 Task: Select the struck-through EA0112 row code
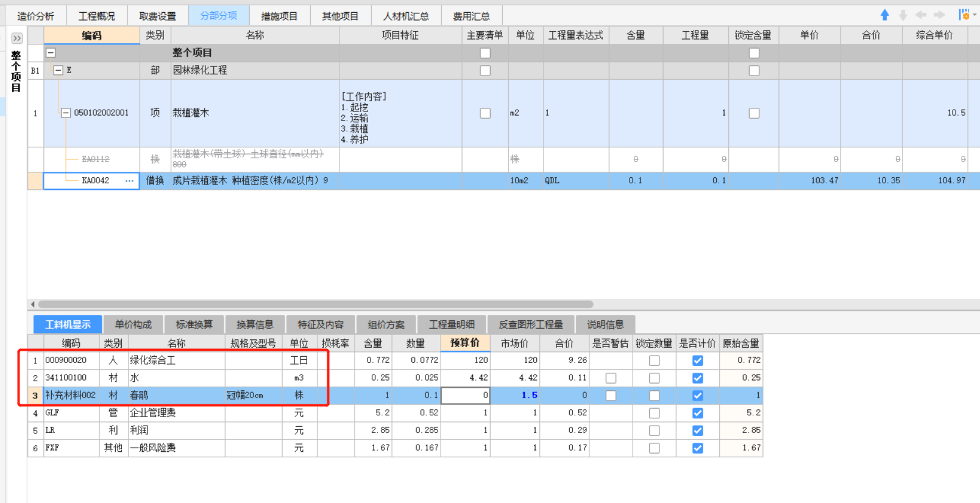click(x=96, y=159)
